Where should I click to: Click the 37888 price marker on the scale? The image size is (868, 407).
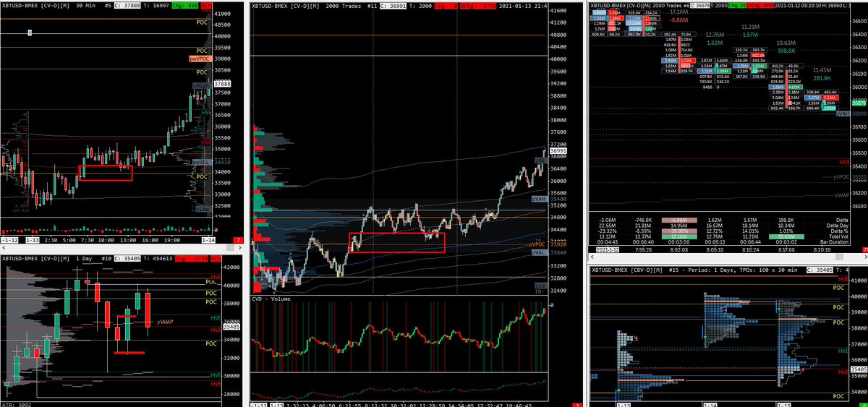point(223,83)
